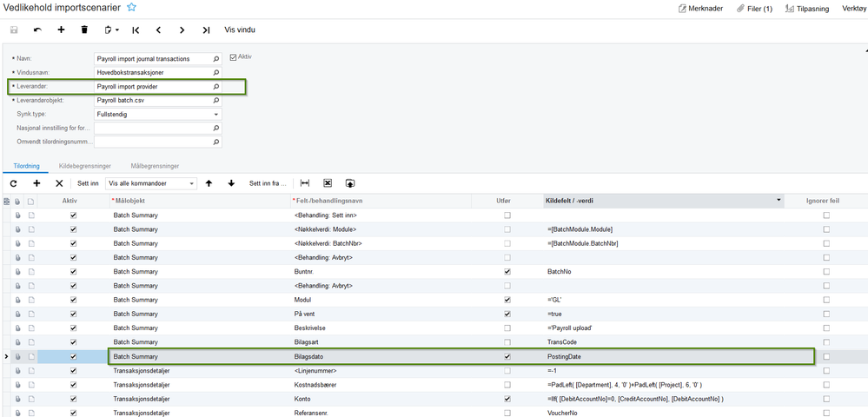
Task: Fit grid columns to width
Action: pos(305,183)
